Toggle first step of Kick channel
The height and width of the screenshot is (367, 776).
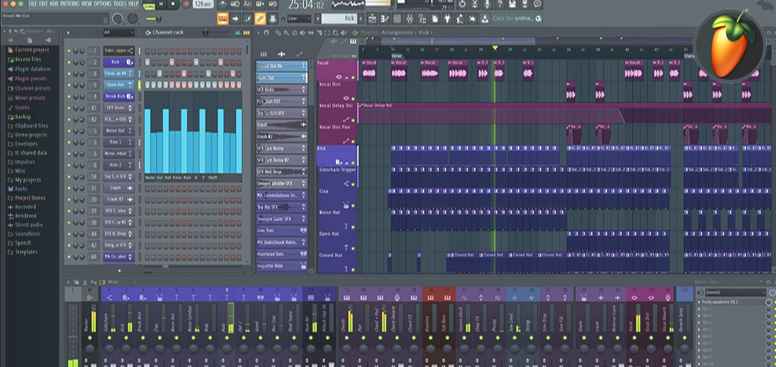click(147, 62)
